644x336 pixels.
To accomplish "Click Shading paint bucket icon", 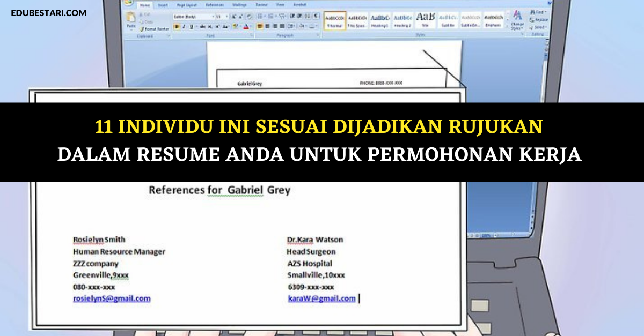I will (x=302, y=26).
